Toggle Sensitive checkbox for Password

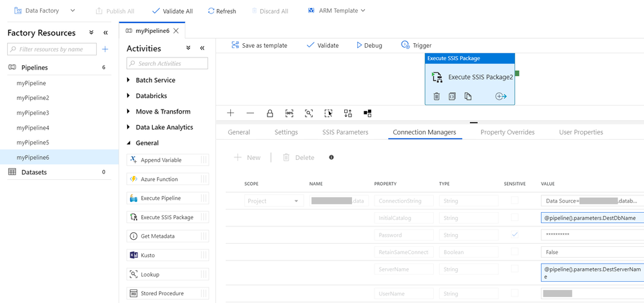point(514,235)
